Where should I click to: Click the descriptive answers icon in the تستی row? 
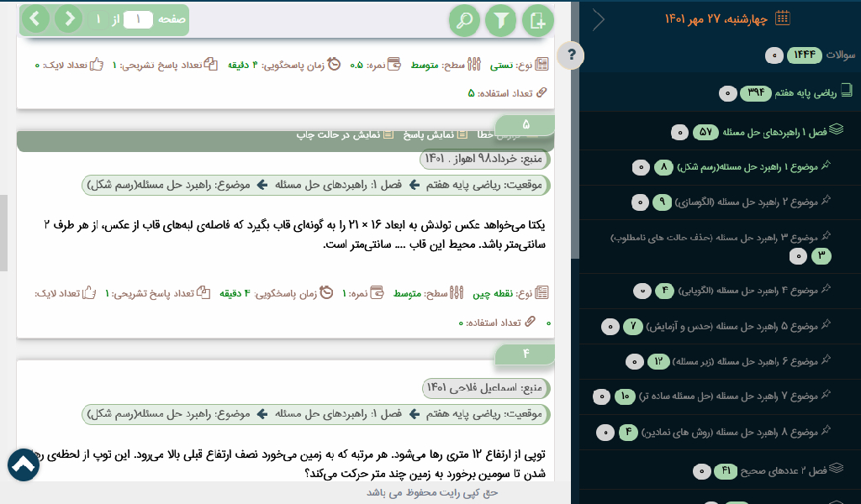click(x=211, y=64)
